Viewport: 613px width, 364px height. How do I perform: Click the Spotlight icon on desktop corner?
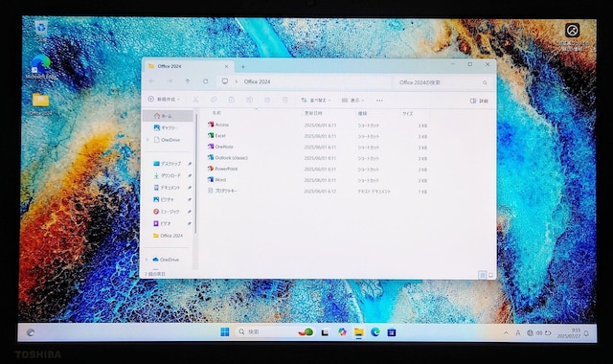573,31
